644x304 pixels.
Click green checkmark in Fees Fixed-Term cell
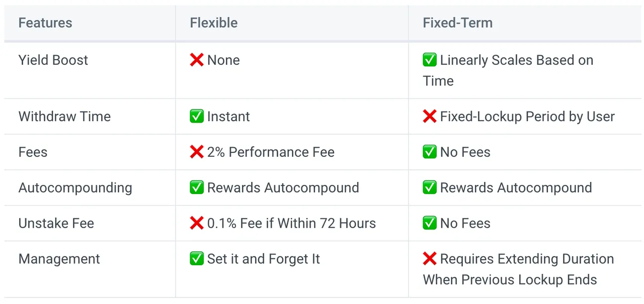(x=430, y=152)
